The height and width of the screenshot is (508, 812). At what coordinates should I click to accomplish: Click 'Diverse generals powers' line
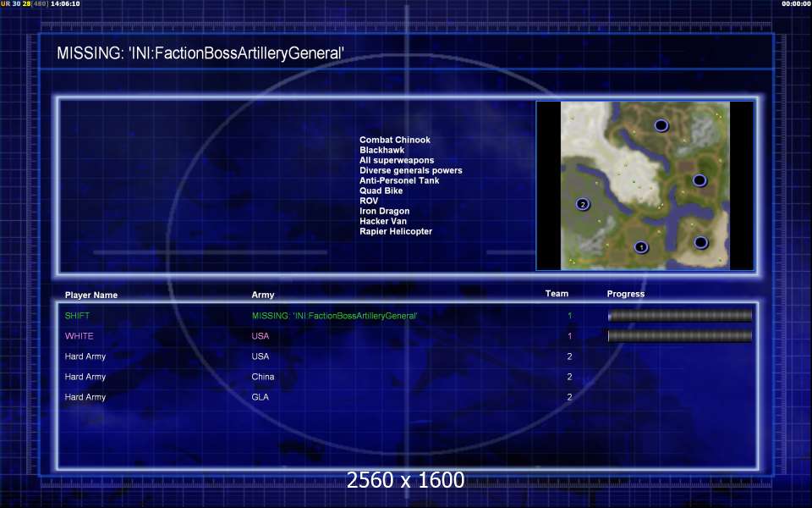tap(411, 170)
